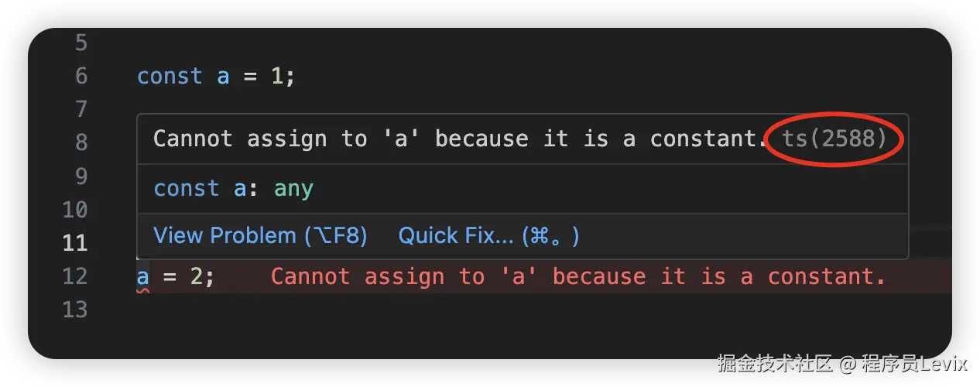
Task: Select line number 5 in the gutter
Action: click(81, 43)
